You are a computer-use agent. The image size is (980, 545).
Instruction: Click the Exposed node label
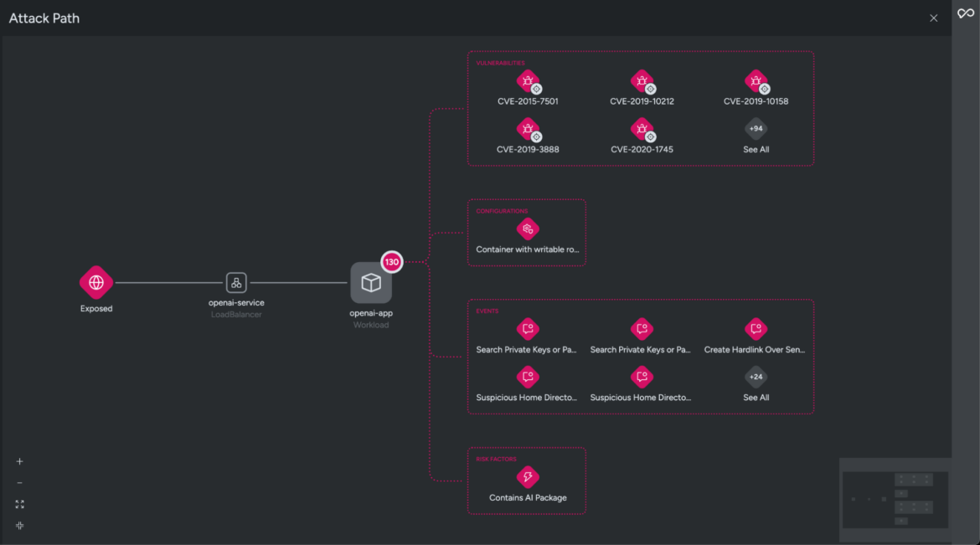pos(96,309)
